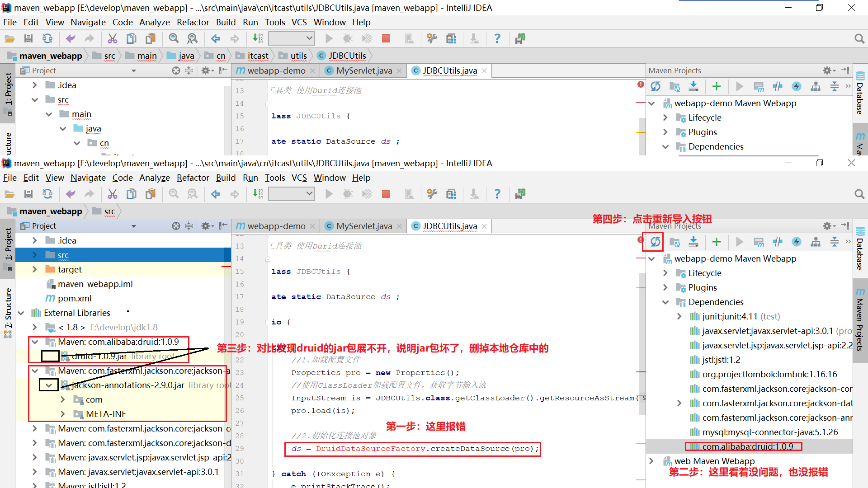The height and width of the screenshot is (488, 868).
Task: Select com.alibaba:druid:1.0.9 in Maven dependencies
Action: point(748,446)
